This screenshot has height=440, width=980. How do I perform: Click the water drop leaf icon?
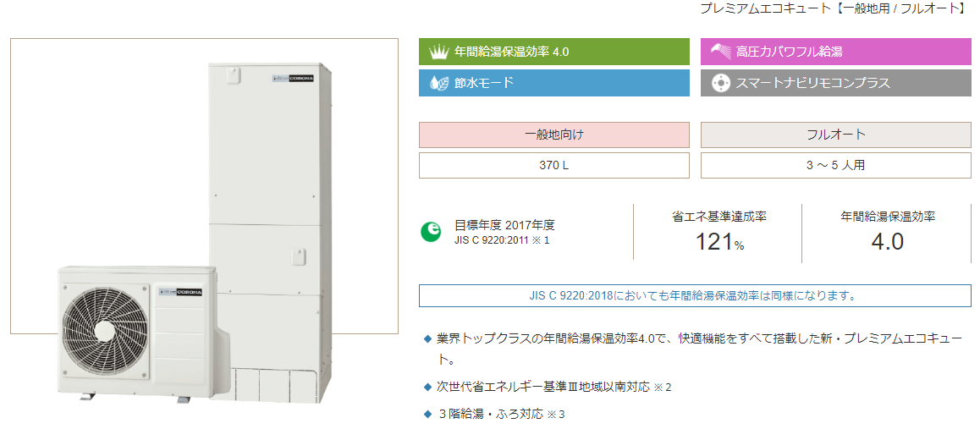pos(439,83)
